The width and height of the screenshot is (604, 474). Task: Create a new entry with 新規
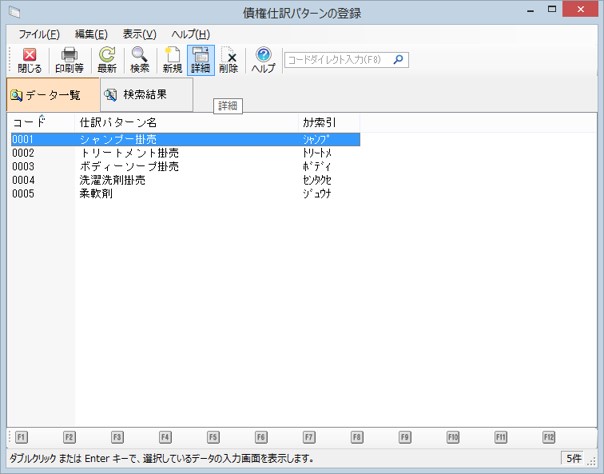(172, 60)
